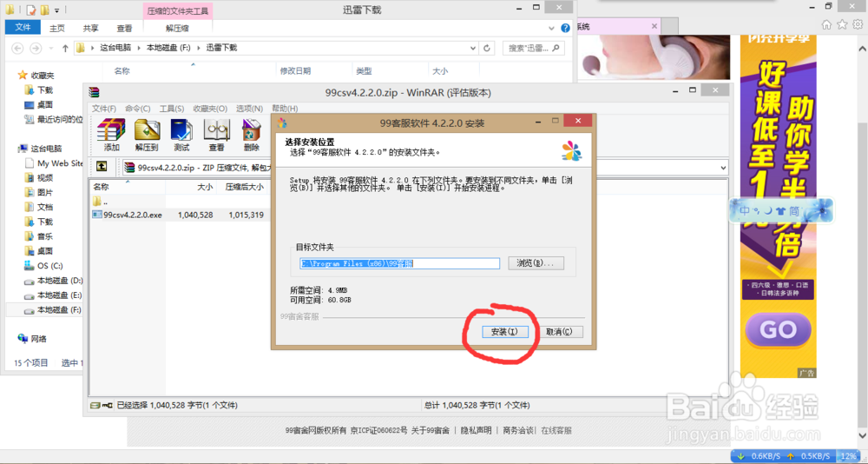Screen dimensions: 868x464
Task: Select 收藏夹 in Explorer navigation pane
Action: (x=42, y=75)
